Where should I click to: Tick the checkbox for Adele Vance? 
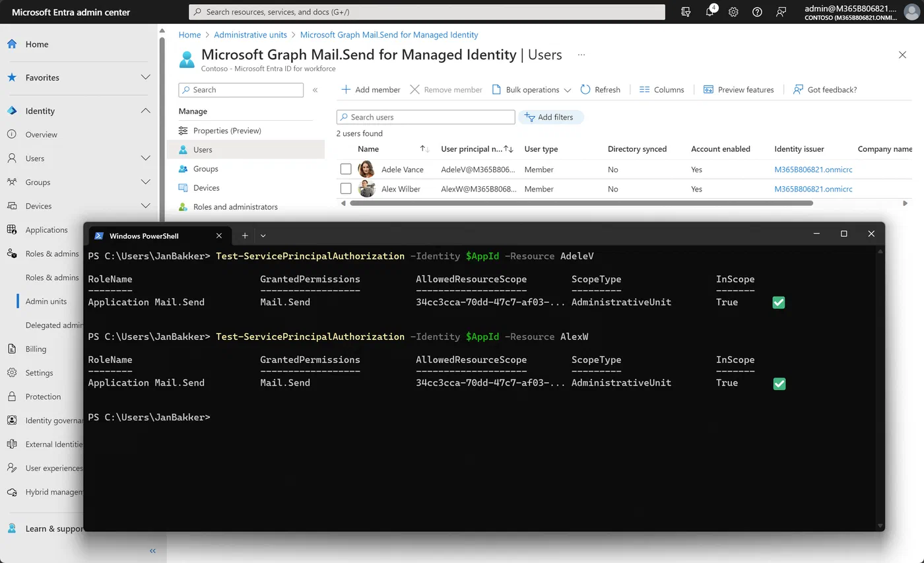click(346, 170)
